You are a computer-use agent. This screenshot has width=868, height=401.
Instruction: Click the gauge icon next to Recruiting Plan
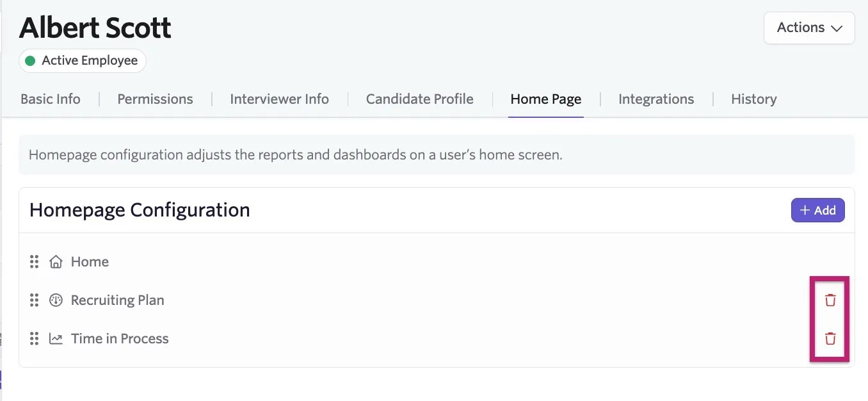click(x=56, y=300)
